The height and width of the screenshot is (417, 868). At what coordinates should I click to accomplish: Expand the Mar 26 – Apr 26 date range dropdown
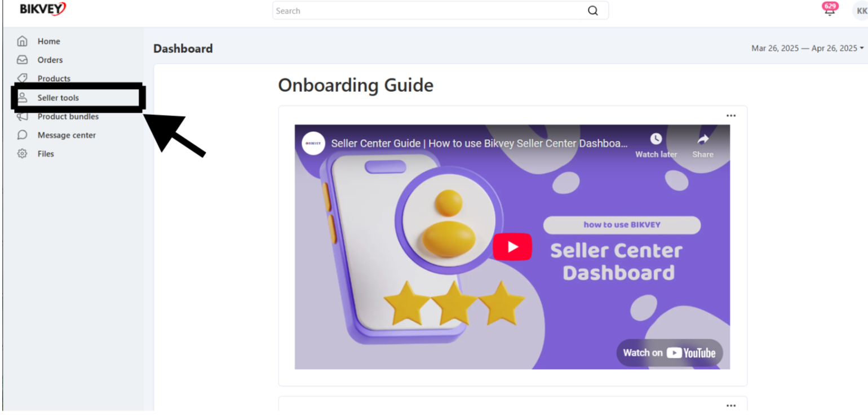pos(807,48)
